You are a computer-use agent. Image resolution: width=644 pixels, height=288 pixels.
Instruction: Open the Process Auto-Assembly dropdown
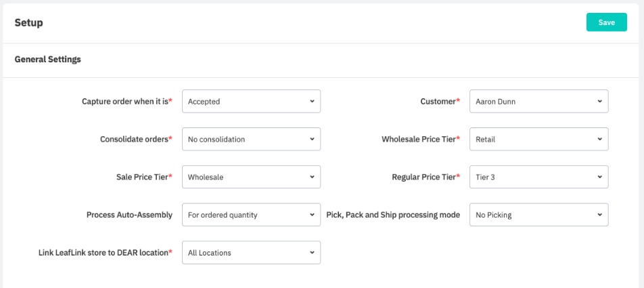click(x=251, y=215)
